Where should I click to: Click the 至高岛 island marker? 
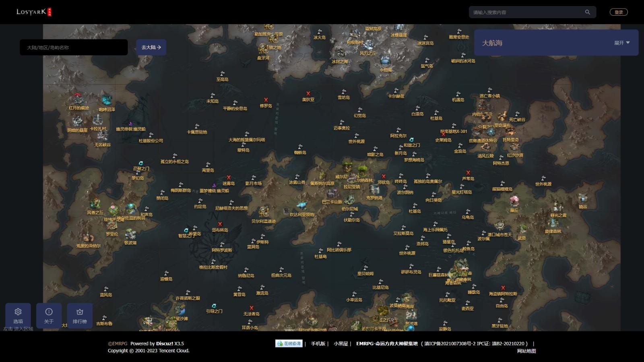[x=223, y=74]
